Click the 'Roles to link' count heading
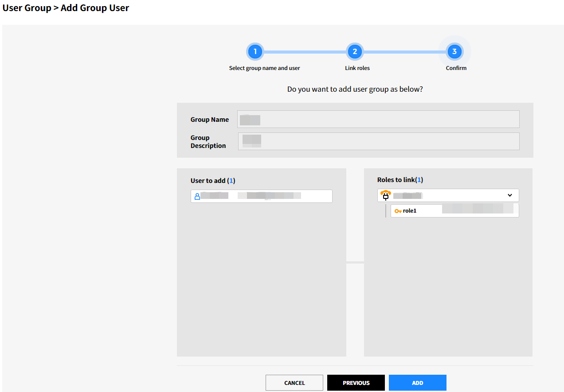Screen dimensions: 564x392 click(x=400, y=180)
